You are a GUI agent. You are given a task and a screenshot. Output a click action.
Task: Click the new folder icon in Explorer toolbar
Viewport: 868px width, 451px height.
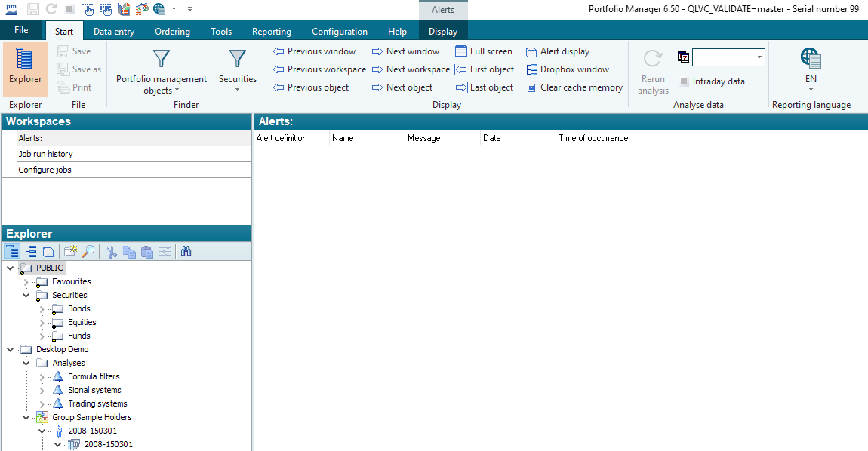pyautogui.click(x=70, y=252)
